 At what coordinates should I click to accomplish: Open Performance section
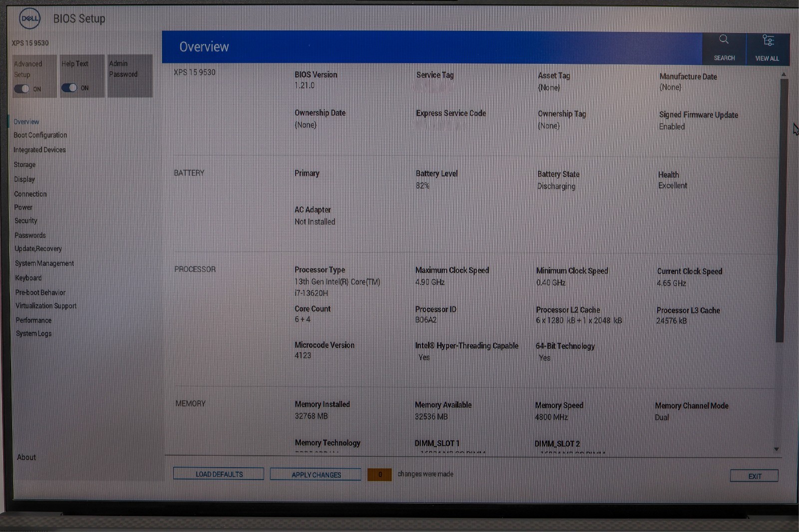pos(33,320)
